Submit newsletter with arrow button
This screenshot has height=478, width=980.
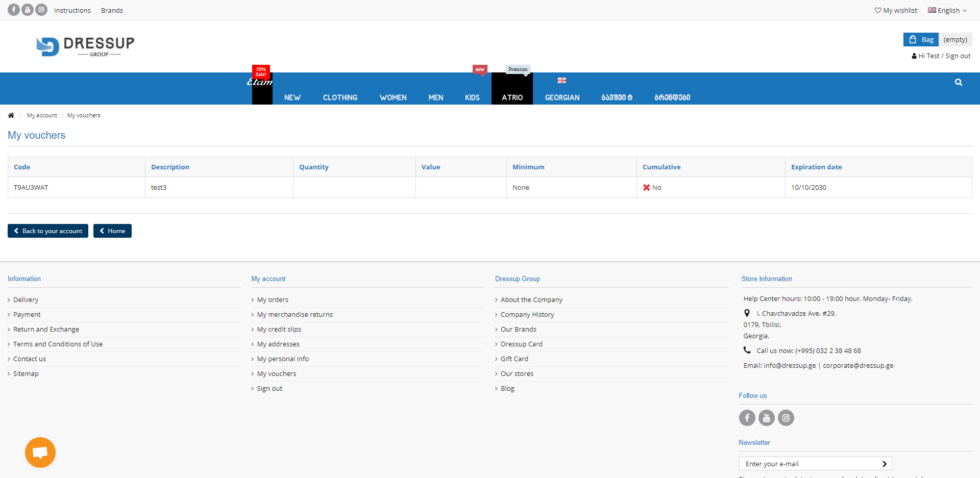coord(884,464)
